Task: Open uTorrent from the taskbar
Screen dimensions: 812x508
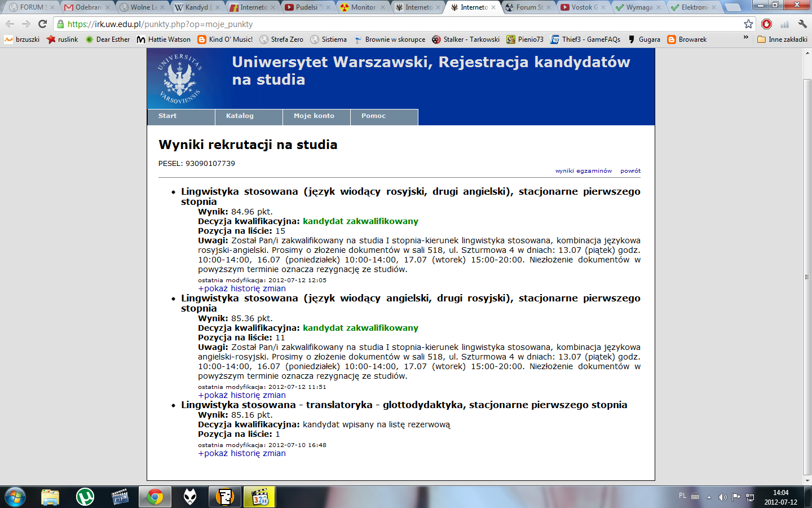Action: pyautogui.click(x=85, y=497)
